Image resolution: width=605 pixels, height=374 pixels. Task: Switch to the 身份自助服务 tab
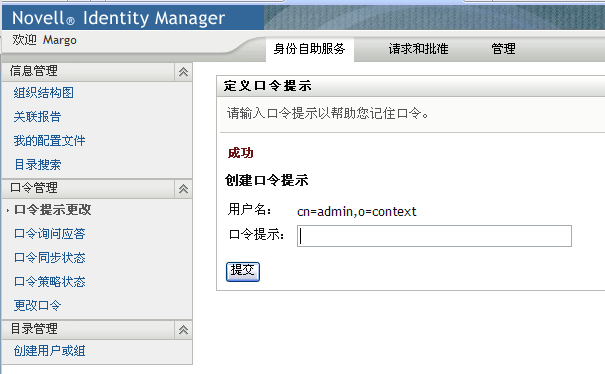(309, 49)
